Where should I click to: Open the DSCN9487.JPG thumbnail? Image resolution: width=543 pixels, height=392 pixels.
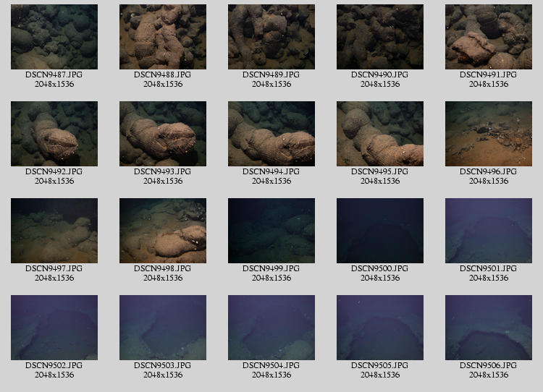coord(54,37)
